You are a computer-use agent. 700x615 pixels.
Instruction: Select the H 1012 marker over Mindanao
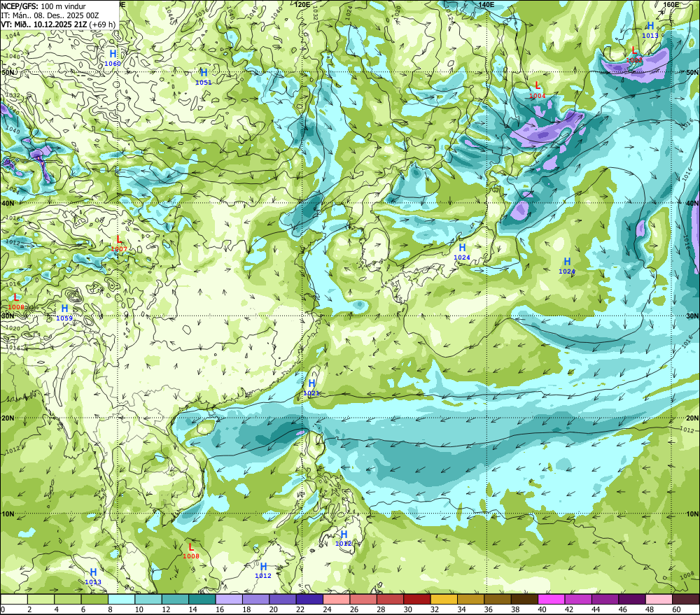pyautogui.click(x=344, y=538)
